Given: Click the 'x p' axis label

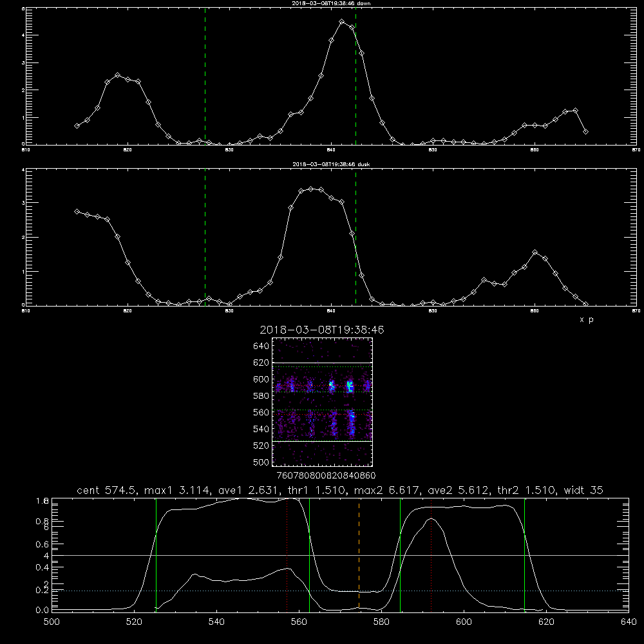Looking at the screenshot, I should coord(587,319).
